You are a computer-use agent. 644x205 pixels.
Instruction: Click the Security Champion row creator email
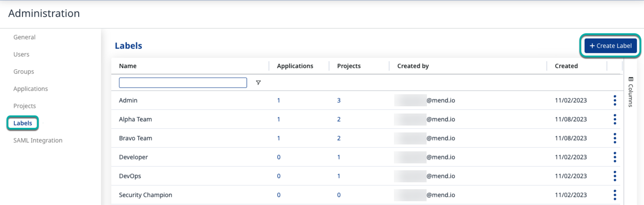[x=425, y=195]
